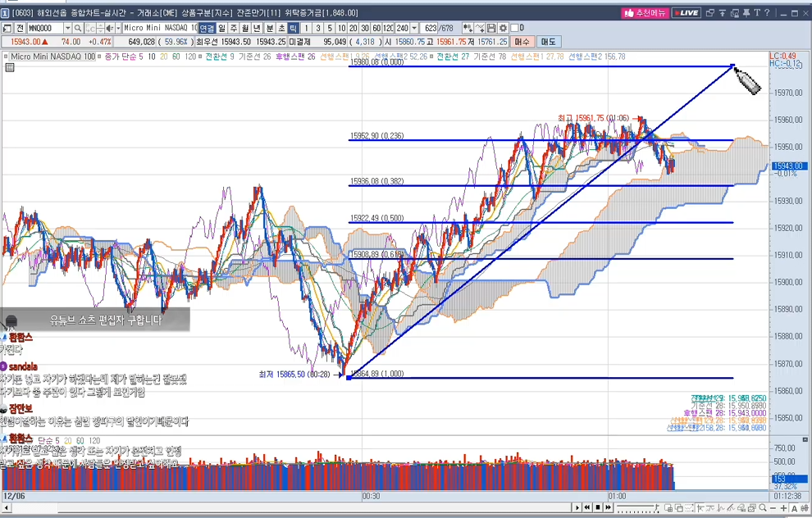Zoom in with bottom plus icon
The height and width of the screenshot is (518, 812).
pyautogui.click(x=783, y=508)
